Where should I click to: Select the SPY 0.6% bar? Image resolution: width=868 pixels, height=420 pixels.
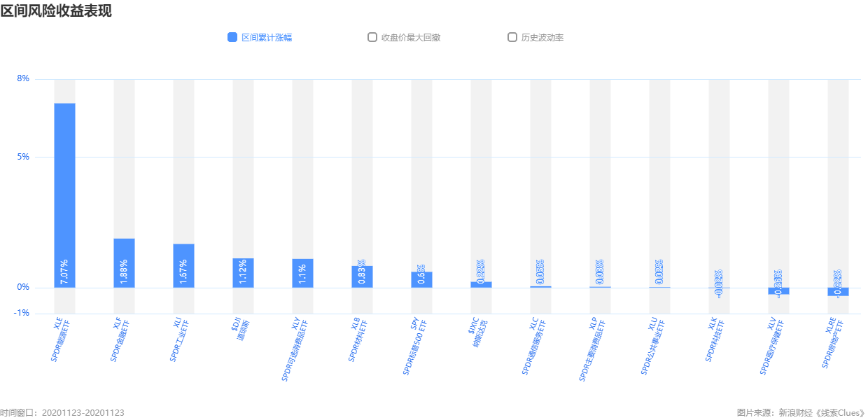coord(421,279)
